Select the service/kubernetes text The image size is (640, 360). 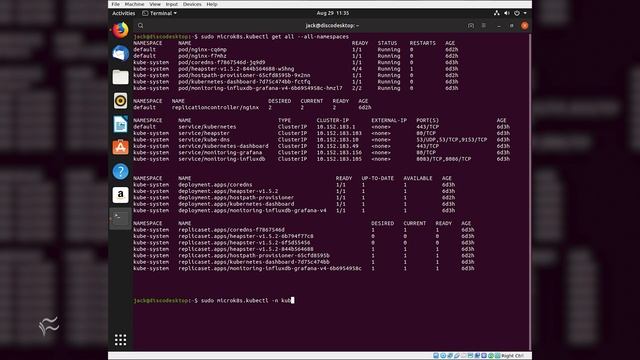pyautogui.click(x=207, y=127)
